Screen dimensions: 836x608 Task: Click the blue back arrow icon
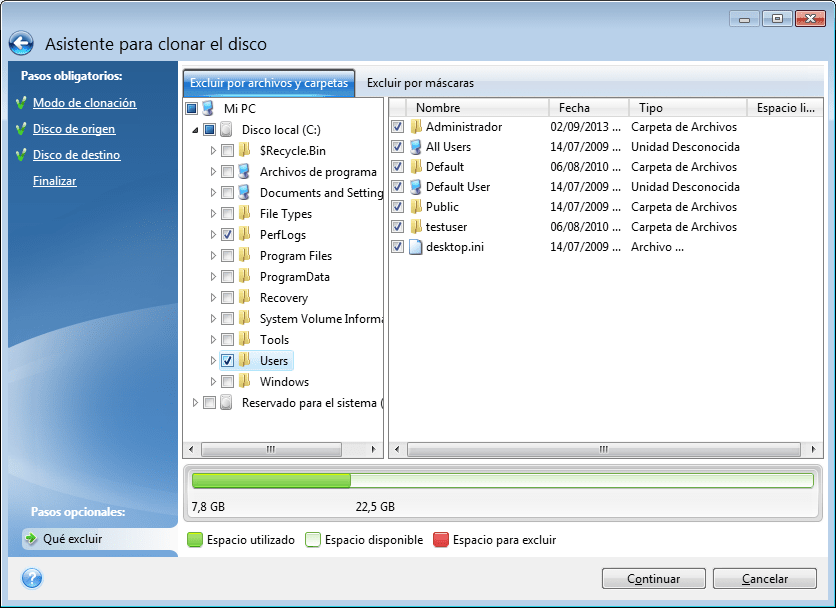[x=22, y=44]
